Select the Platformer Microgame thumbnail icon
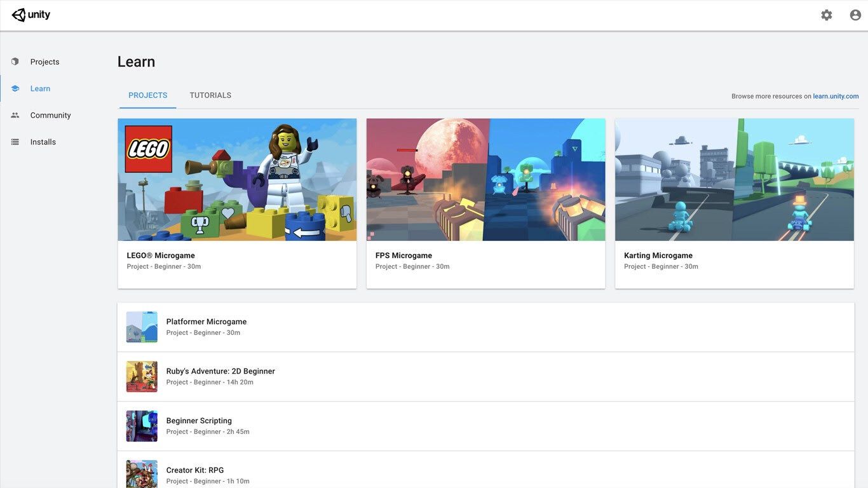 142,327
